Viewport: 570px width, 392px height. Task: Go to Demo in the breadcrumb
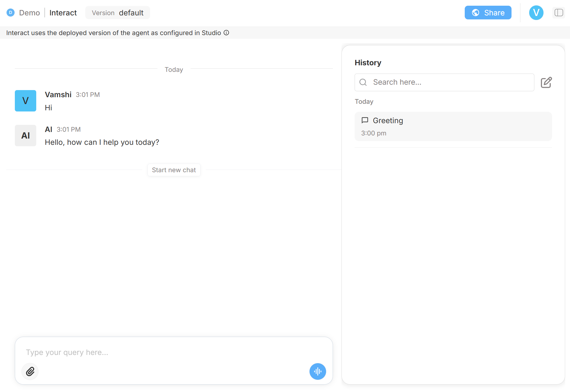pyautogui.click(x=29, y=13)
